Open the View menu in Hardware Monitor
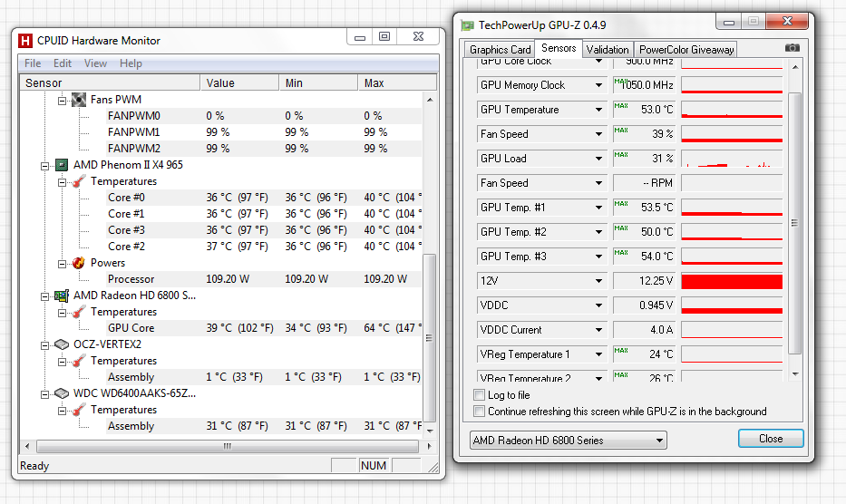 tap(95, 63)
